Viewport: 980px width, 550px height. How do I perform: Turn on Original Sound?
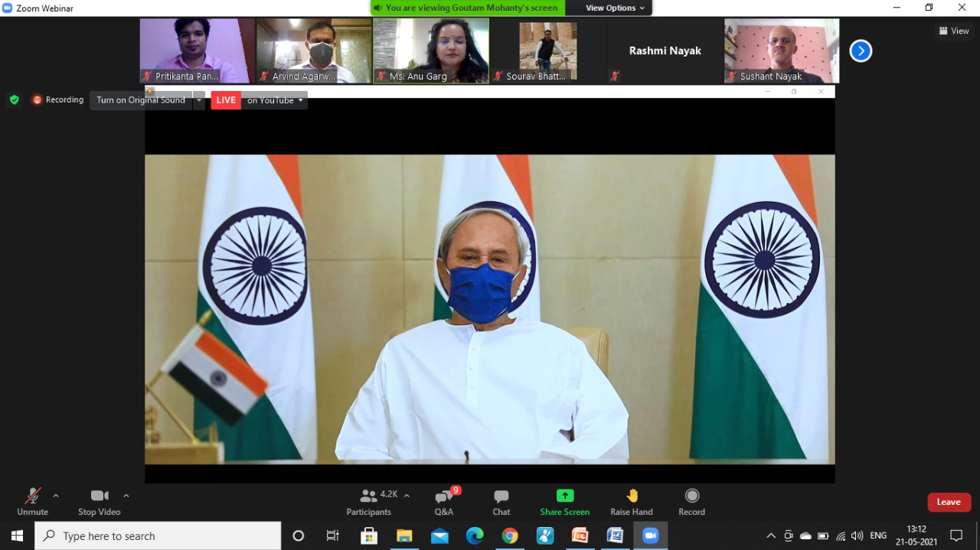point(141,100)
